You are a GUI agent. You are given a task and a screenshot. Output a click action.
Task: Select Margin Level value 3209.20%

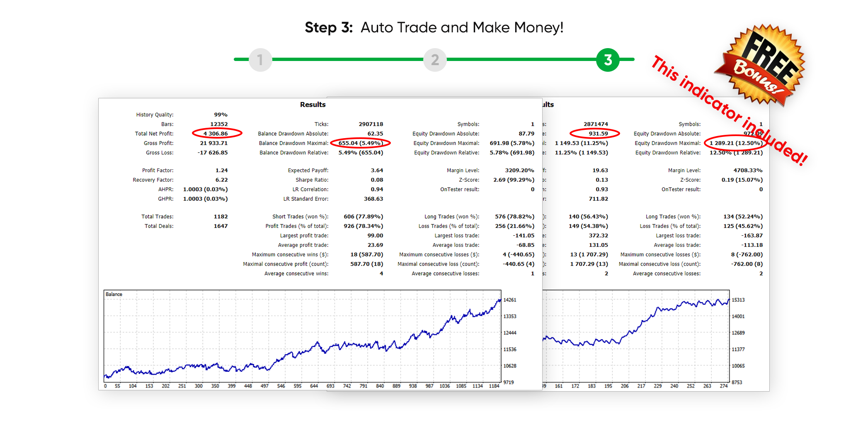[519, 170]
